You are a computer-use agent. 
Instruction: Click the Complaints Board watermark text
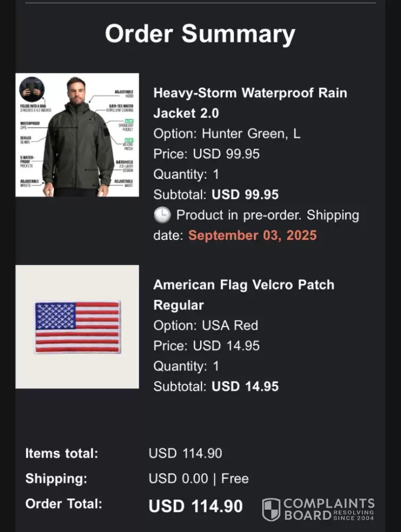329,509
